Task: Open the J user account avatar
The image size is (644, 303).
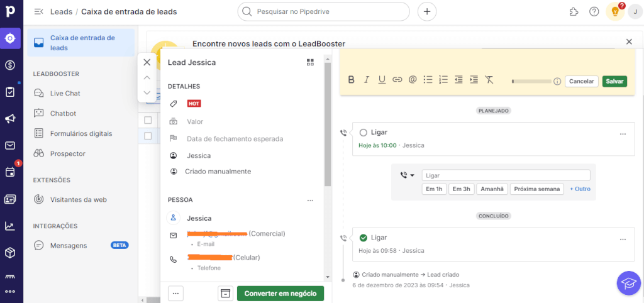Action: (x=635, y=11)
